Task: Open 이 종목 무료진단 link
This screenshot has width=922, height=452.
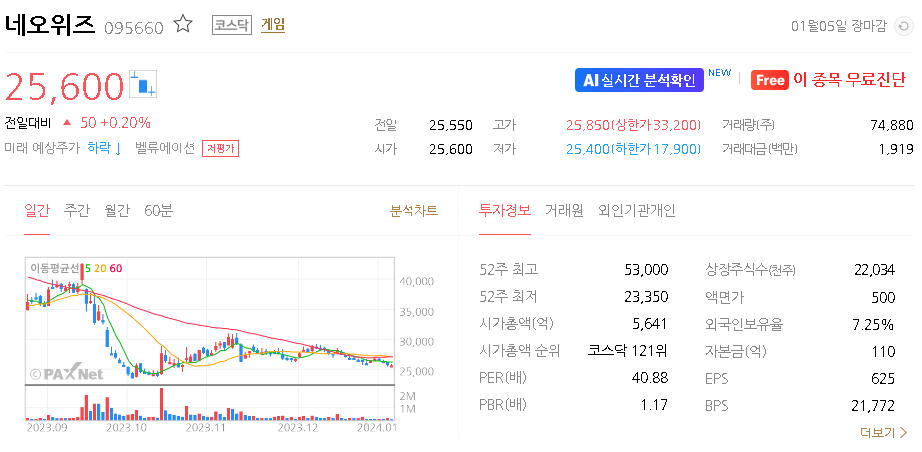Action: [x=850, y=80]
